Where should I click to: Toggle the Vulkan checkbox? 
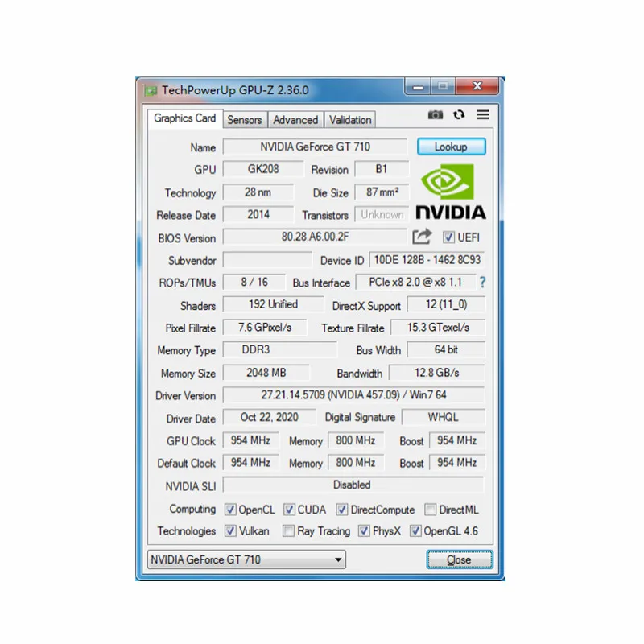tap(230, 531)
